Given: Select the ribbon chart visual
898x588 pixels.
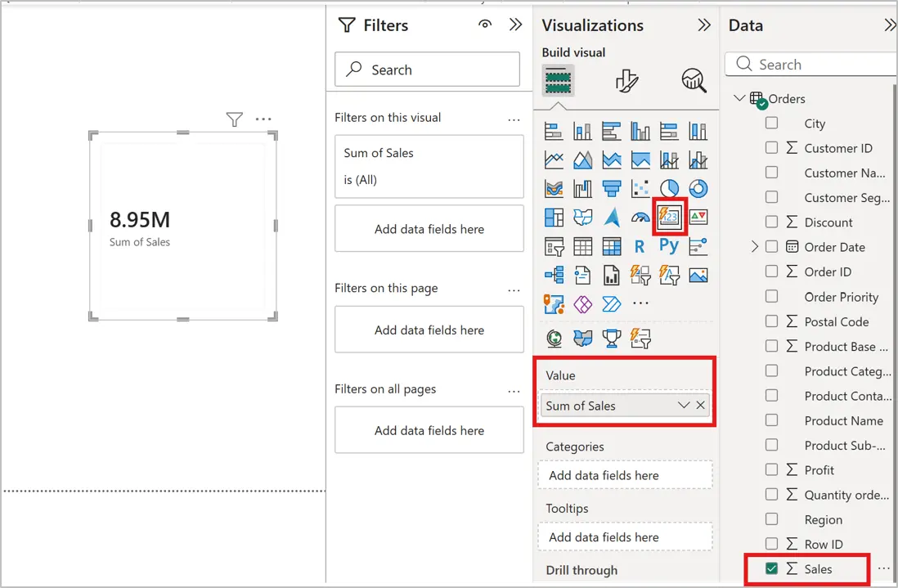Looking at the screenshot, I should tap(553, 188).
